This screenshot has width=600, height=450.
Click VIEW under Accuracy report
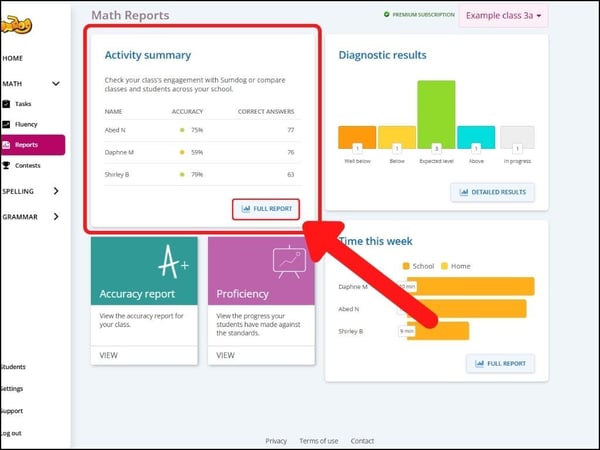tap(108, 355)
